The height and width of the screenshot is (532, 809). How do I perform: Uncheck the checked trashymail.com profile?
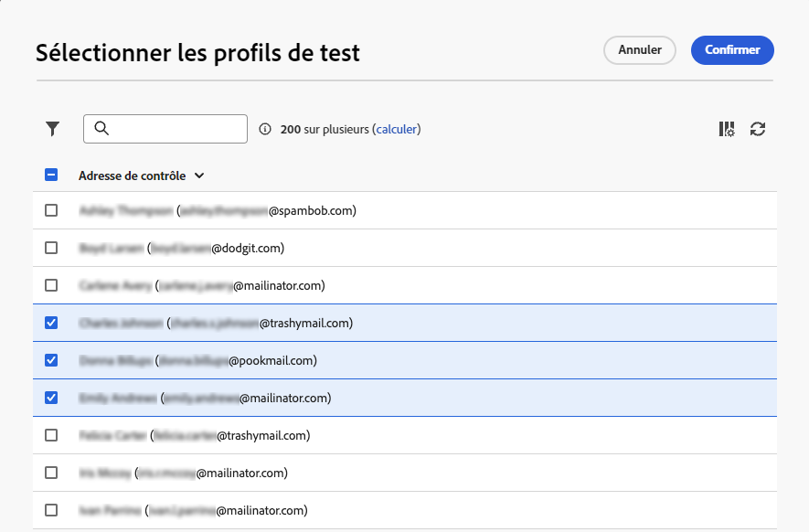[x=51, y=323]
